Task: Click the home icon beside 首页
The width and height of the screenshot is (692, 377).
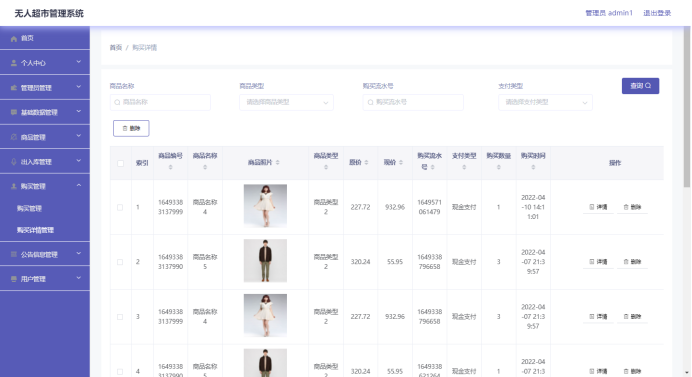Action: click(x=14, y=38)
